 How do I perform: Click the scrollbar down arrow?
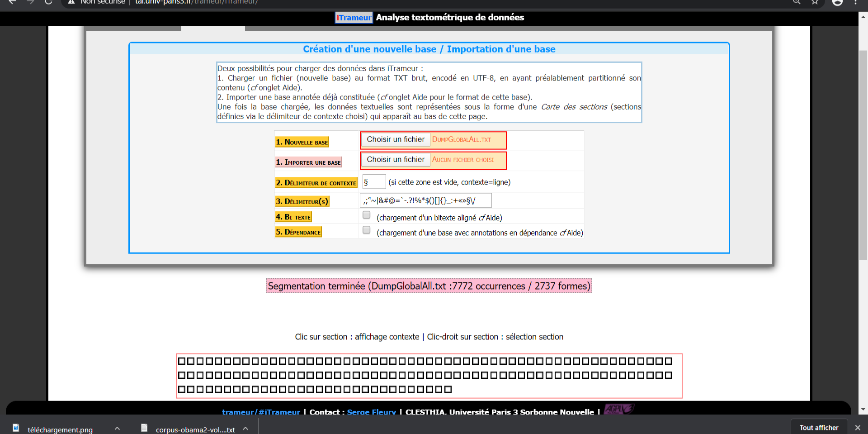pyautogui.click(x=863, y=410)
